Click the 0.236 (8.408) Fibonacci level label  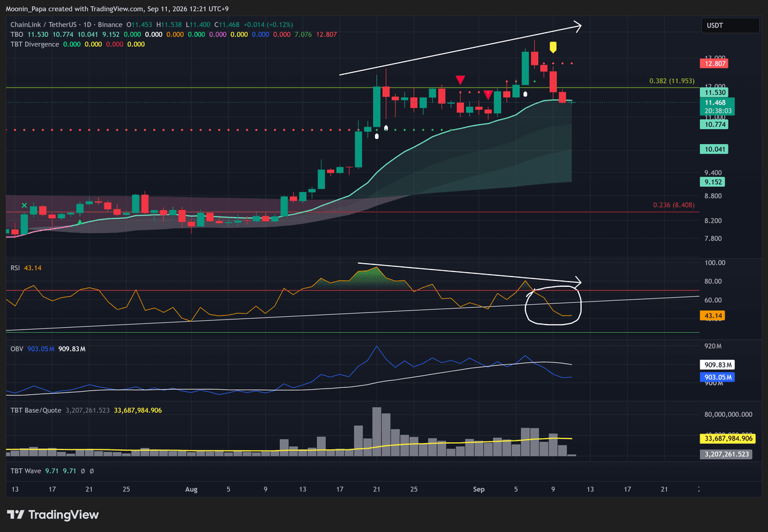[675, 205]
